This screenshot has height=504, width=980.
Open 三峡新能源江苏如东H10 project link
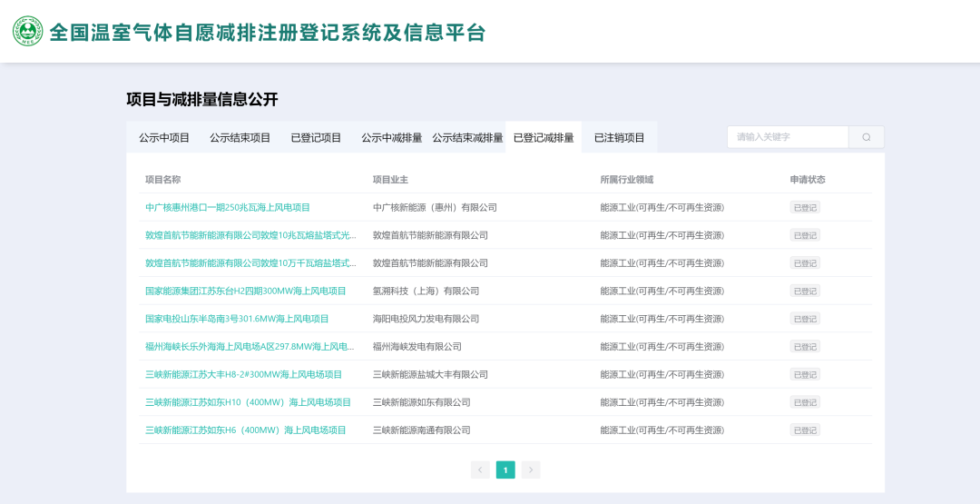coord(248,402)
